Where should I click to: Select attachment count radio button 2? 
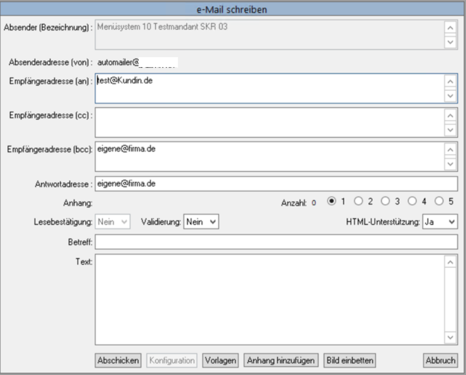point(358,201)
